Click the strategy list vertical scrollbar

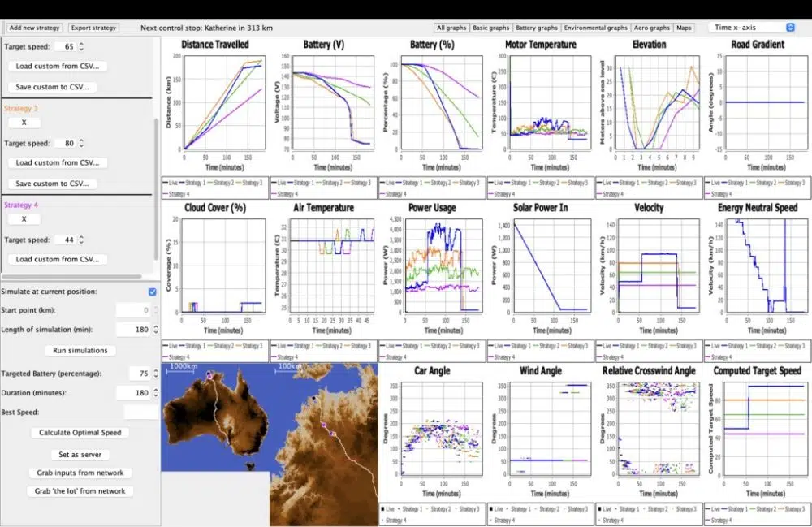coord(156,187)
